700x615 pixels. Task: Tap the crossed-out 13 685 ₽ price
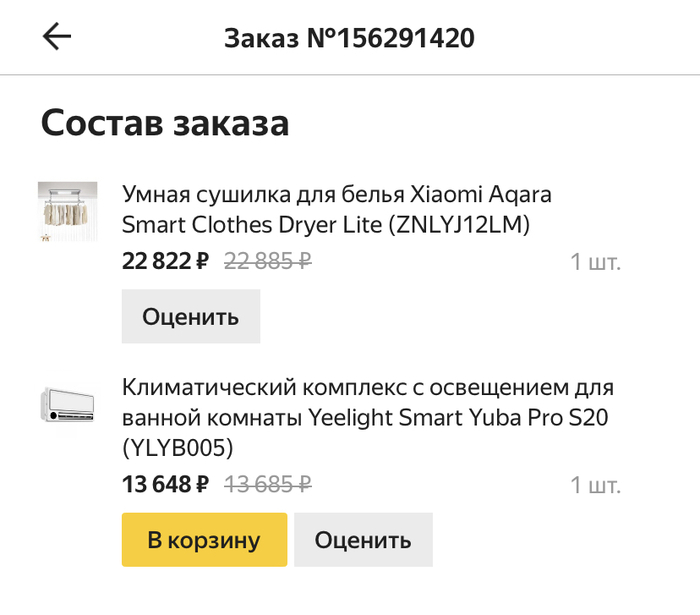coord(267,486)
